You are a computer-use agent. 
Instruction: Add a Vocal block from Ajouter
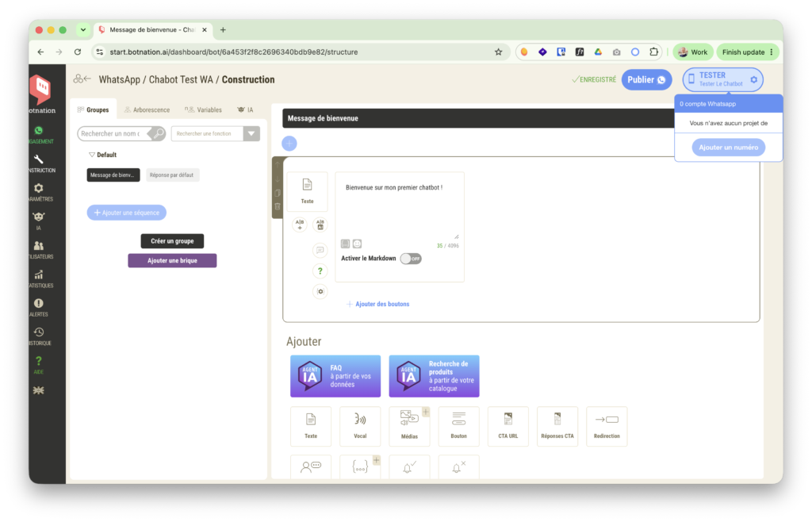tap(360, 426)
